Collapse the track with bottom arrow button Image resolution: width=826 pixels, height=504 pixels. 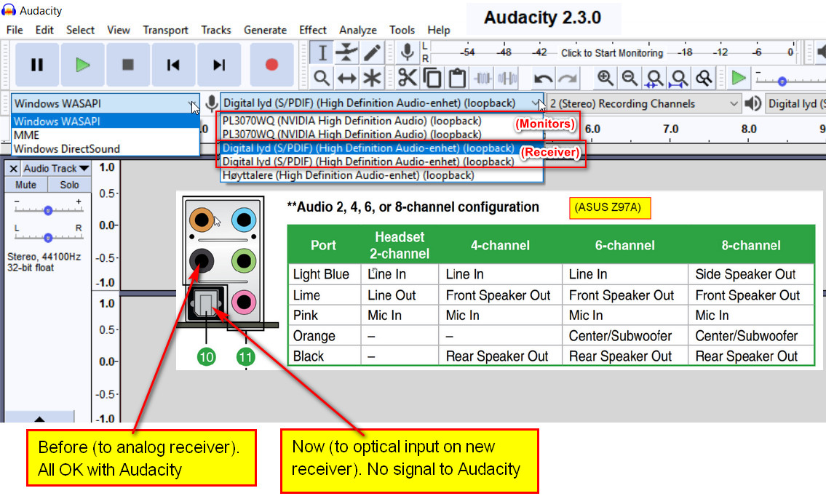coord(39,417)
